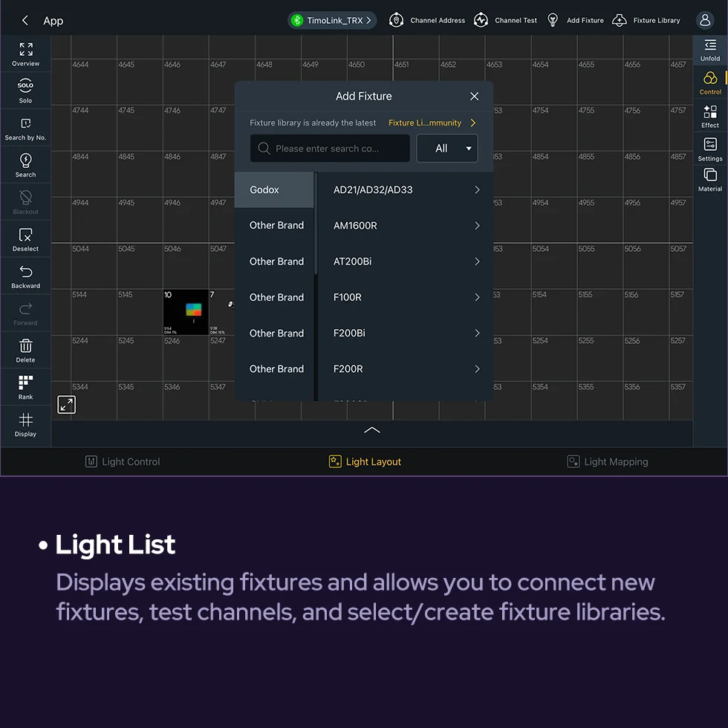Image resolution: width=728 pixels, height=728 pixels.
Task: Toggle Solo mode in the sidebar
Action: [x=26, y=91]
